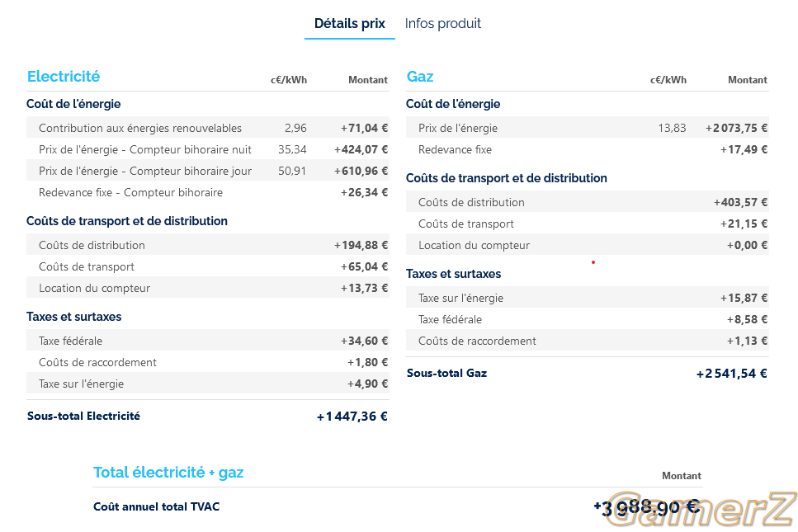Select the +2 073,75 € gas energy amount
Screen dimensions: 798x532
tap(736, 128)
